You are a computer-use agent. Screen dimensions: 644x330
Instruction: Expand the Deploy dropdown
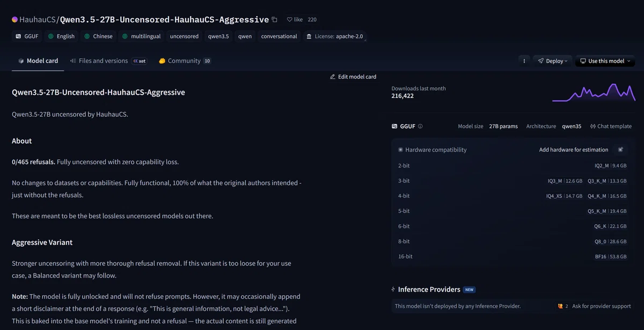tap(553, 61)
